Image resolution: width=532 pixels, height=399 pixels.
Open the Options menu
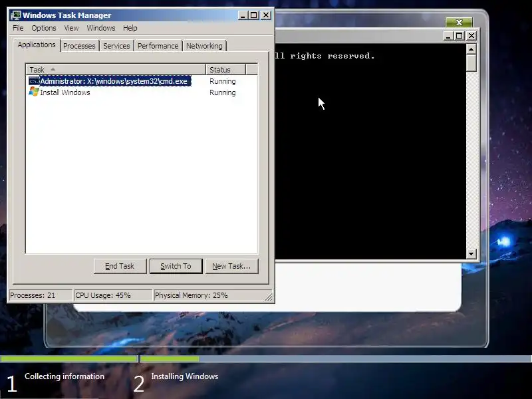(x=44, y=28)
